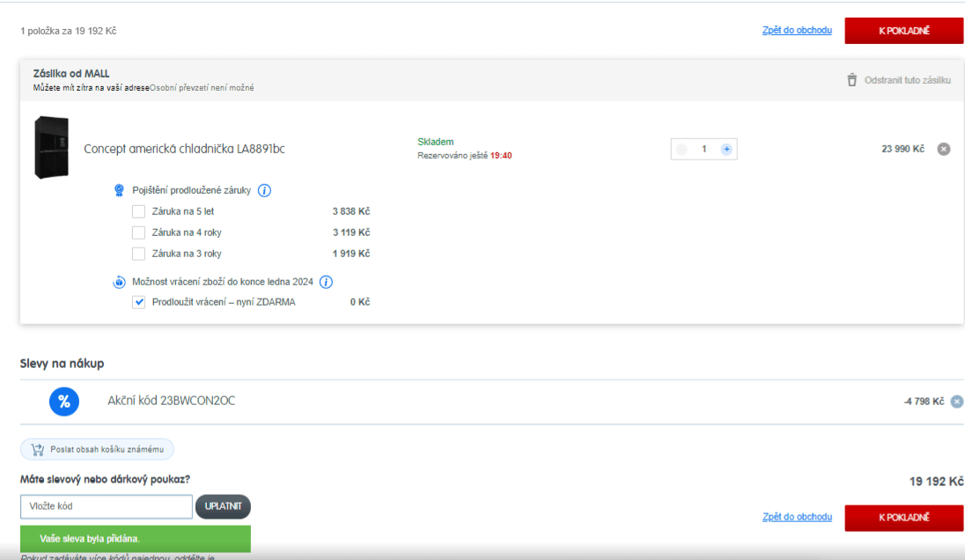This screenshot has width=965, height=560.
Task: Click the 19 192 Kč total price
Action: click(936, 482)
